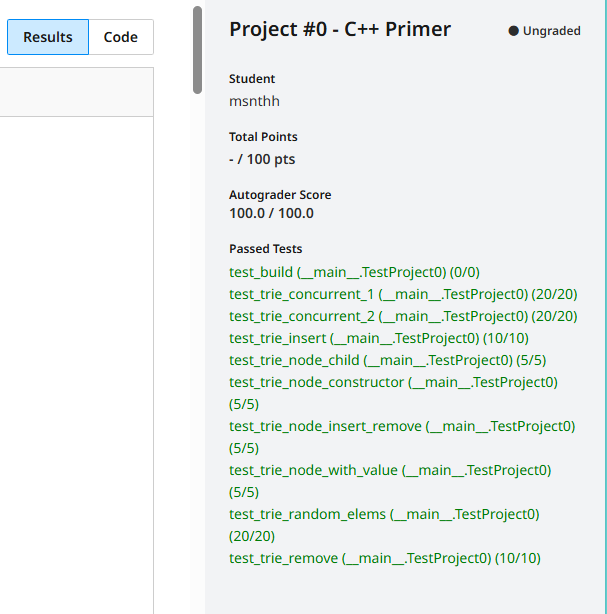Screen dimensions: 607x614
Task: Click the test_trie_node_child test entry
Action: click(x=387, y=360)
